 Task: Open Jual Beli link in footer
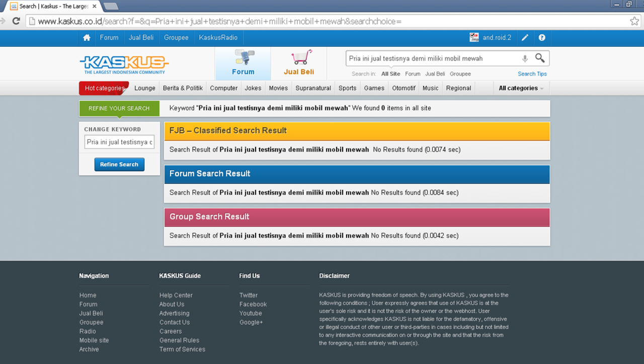coord(91,314)
